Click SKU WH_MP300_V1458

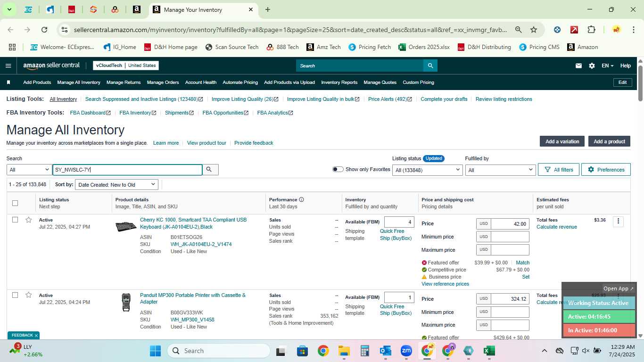pyautogui.click(x=192, y=320)
